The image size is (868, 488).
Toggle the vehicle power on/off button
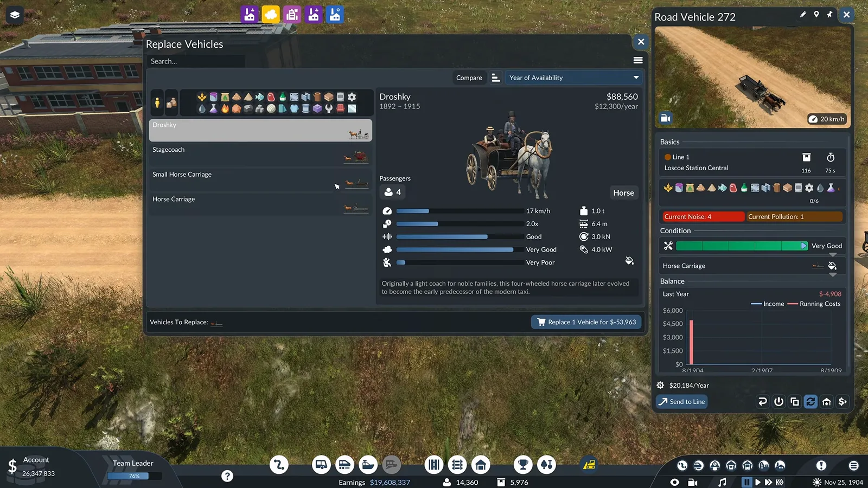point(779,402)
